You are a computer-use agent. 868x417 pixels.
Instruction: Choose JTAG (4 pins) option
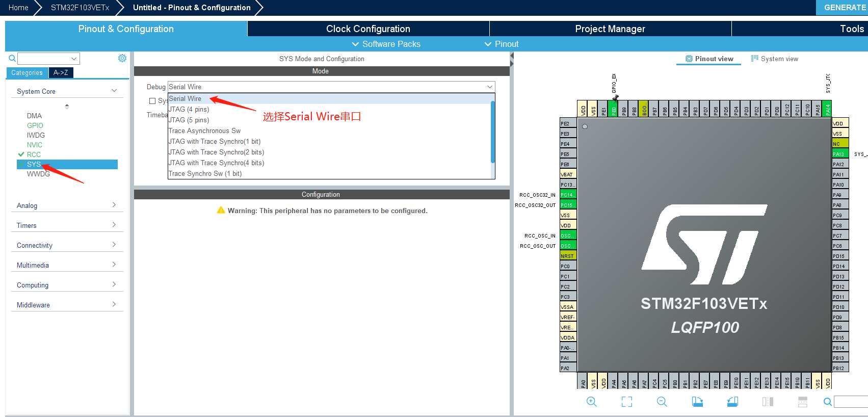click(x=329, y=109)
